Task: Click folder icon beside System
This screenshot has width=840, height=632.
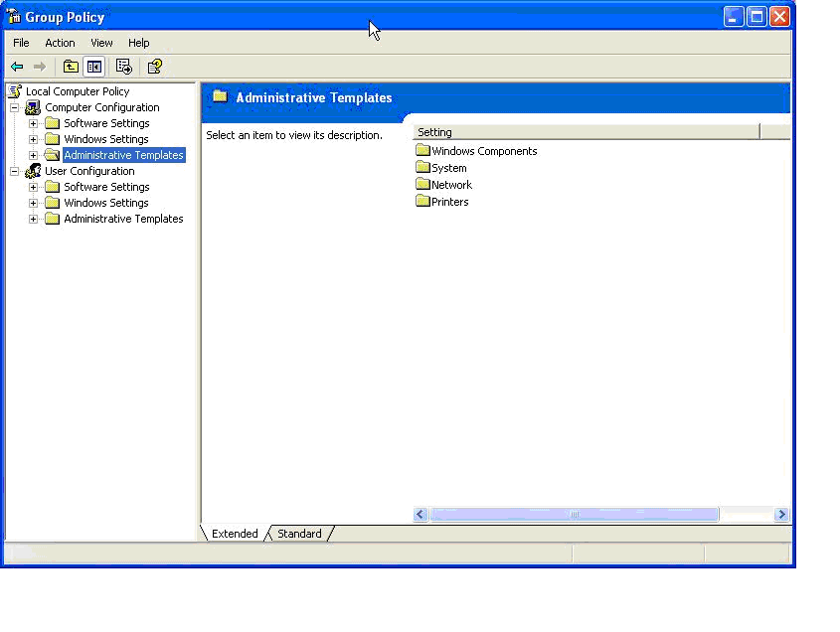Action: (x=422, y=167)
